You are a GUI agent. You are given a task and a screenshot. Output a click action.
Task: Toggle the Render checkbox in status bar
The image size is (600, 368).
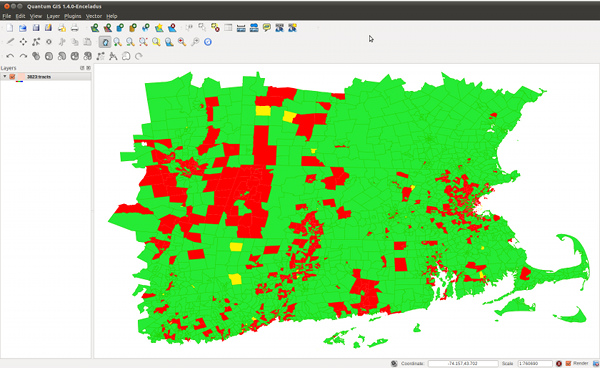tap(568, 363)
